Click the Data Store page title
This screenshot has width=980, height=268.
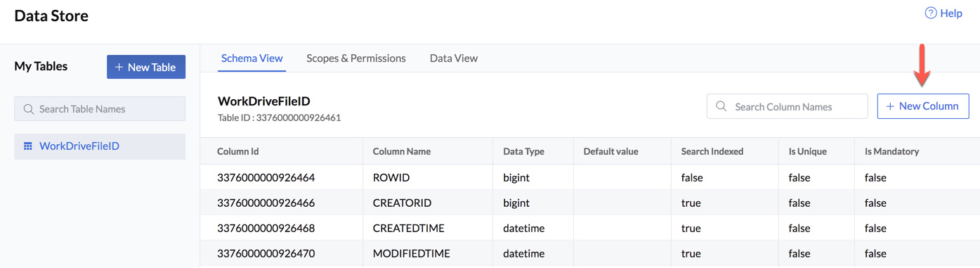[x=51, y=15]
